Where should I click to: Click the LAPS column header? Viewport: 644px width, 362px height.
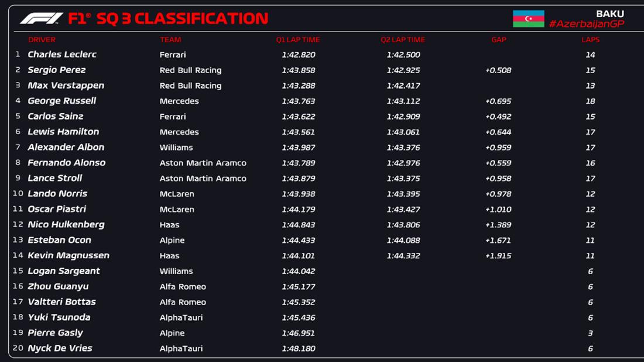point(590,40)
